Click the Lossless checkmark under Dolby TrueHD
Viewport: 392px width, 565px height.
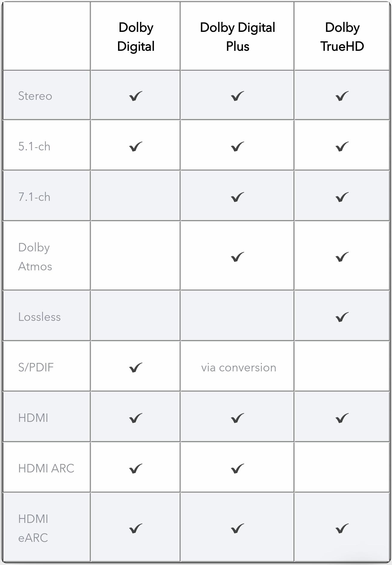342,317
